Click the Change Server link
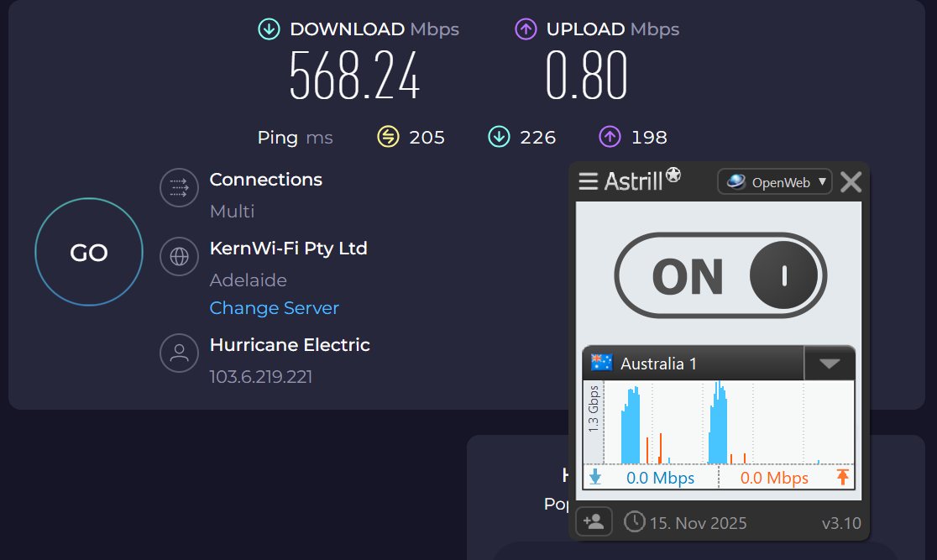This screenshot has height=560, width=937. tap(274, 308)
